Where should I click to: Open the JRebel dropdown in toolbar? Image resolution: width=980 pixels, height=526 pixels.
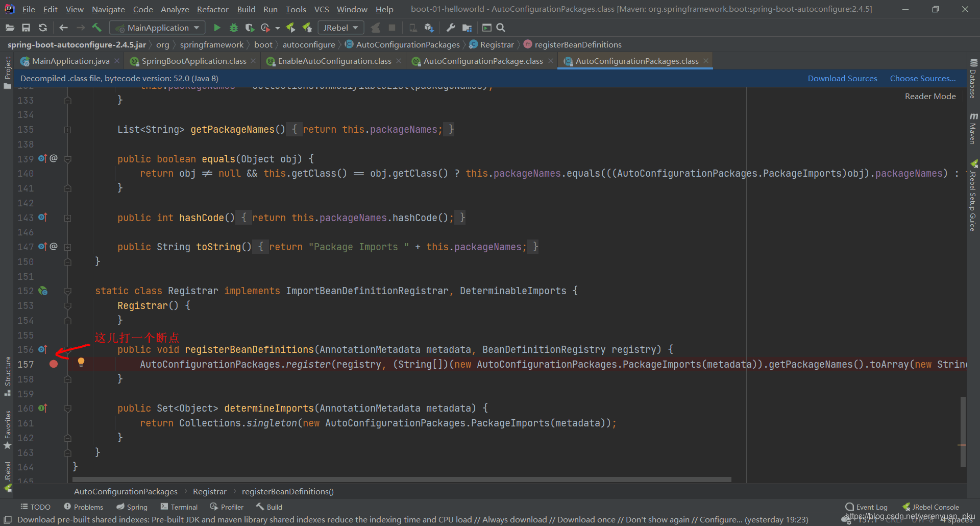pos(341,28)
